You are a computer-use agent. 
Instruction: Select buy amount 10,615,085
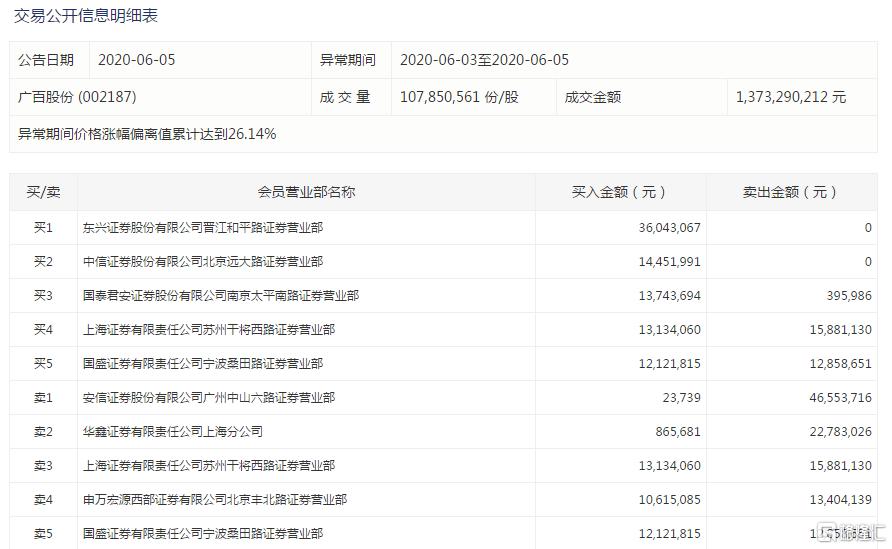coord(669,500)
